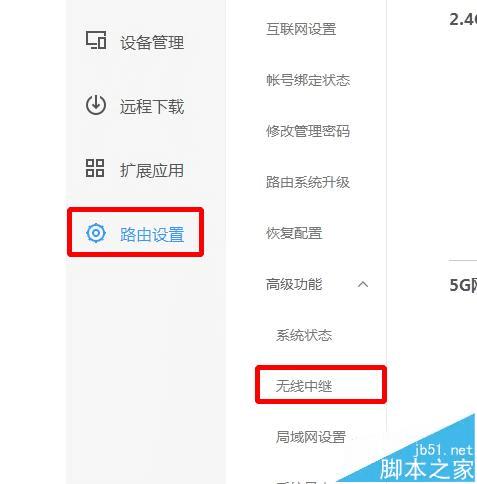Click the 5G network heading
The width and height of the screenshot is (477, 484).
(x=463, y=285)
